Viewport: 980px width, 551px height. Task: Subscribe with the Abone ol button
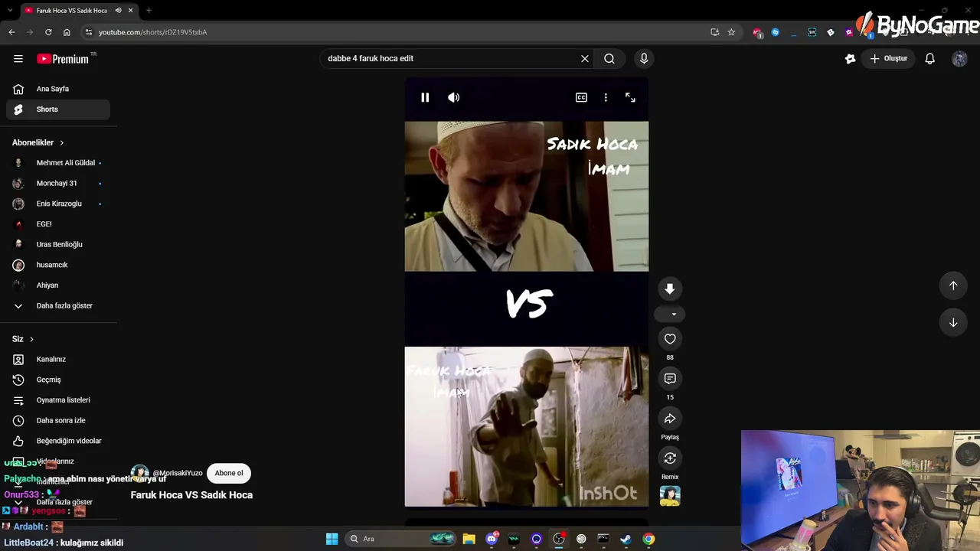coord(229,473)
